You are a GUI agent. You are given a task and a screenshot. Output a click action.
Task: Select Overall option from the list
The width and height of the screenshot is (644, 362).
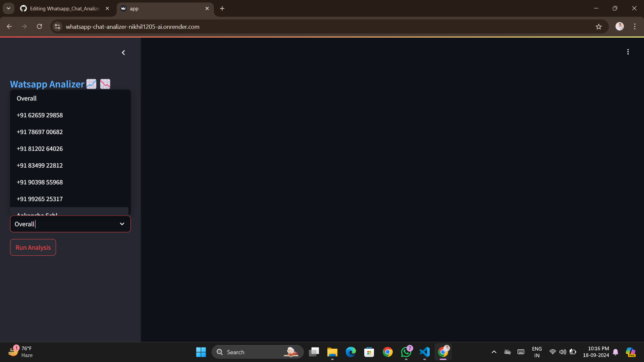coord(27,99)
